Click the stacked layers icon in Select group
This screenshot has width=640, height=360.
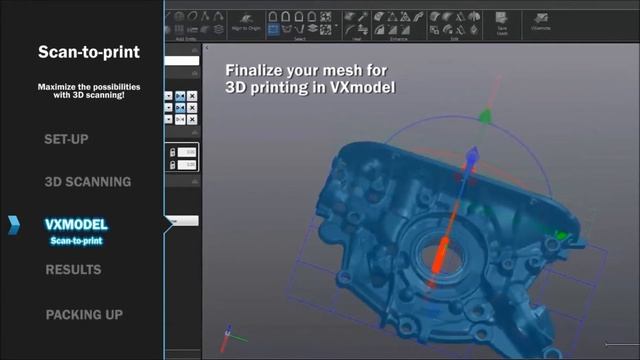[312, 29]
